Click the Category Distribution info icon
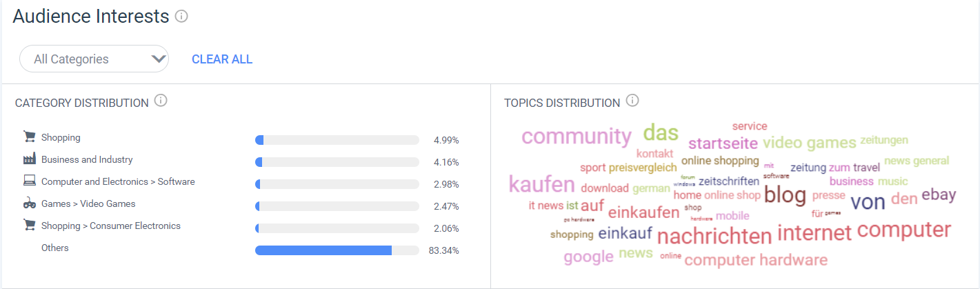This screenshot has width=980, height=289. [161, 101]
